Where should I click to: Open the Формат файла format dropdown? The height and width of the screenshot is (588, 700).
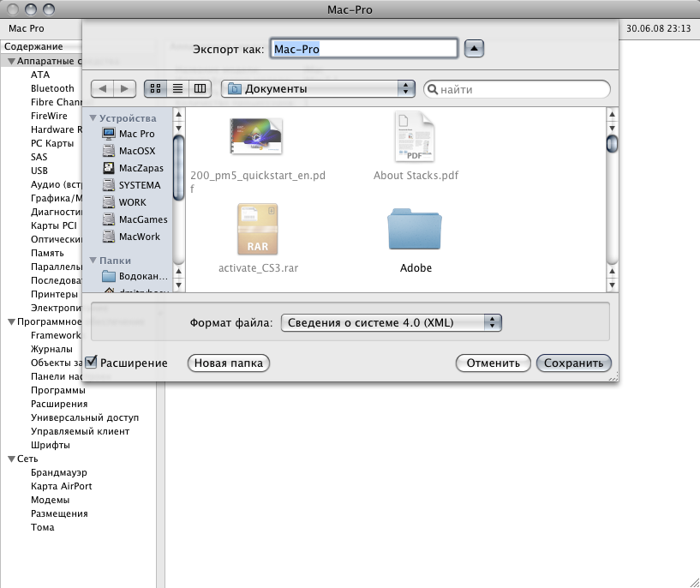pos(391,322)
